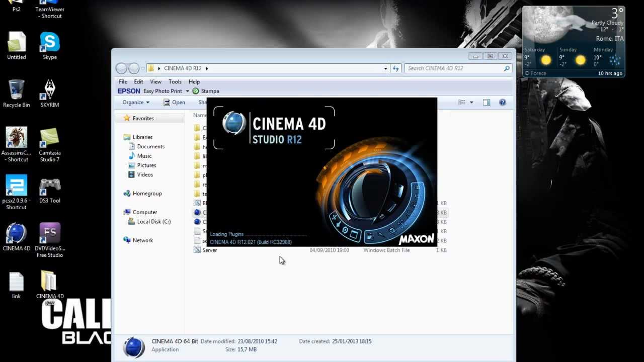The image size is (644, 362).
Task: Open Music library in sidebar
Action: click(x=144, y=156)
